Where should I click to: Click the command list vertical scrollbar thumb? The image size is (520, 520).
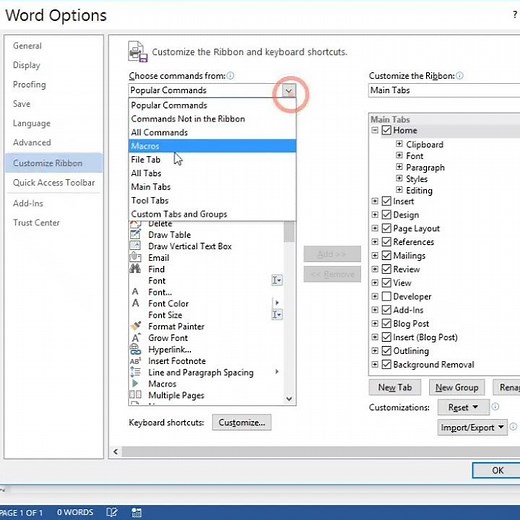click(x=289, y=232)
